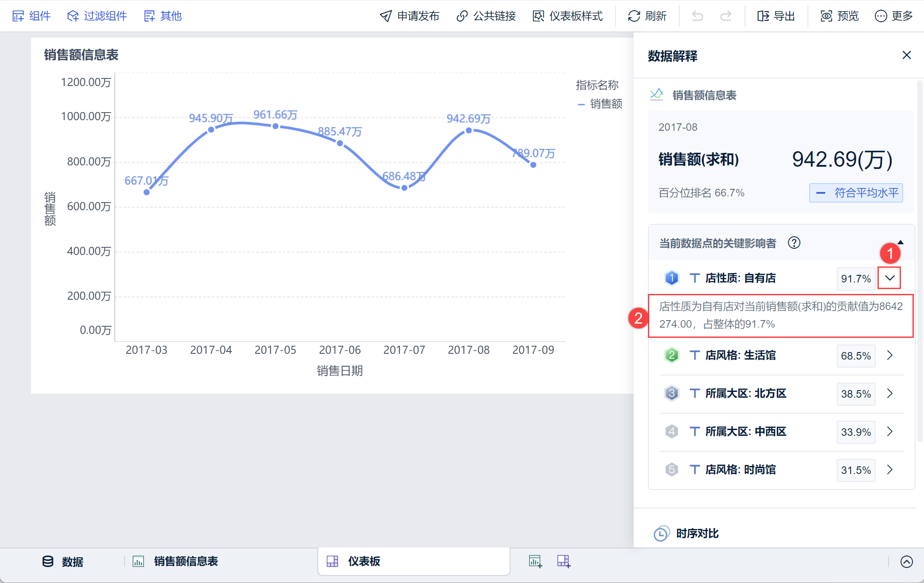924x583 pixels.
Task: Open 仪表板样式 settings
Action: [568, 16]
